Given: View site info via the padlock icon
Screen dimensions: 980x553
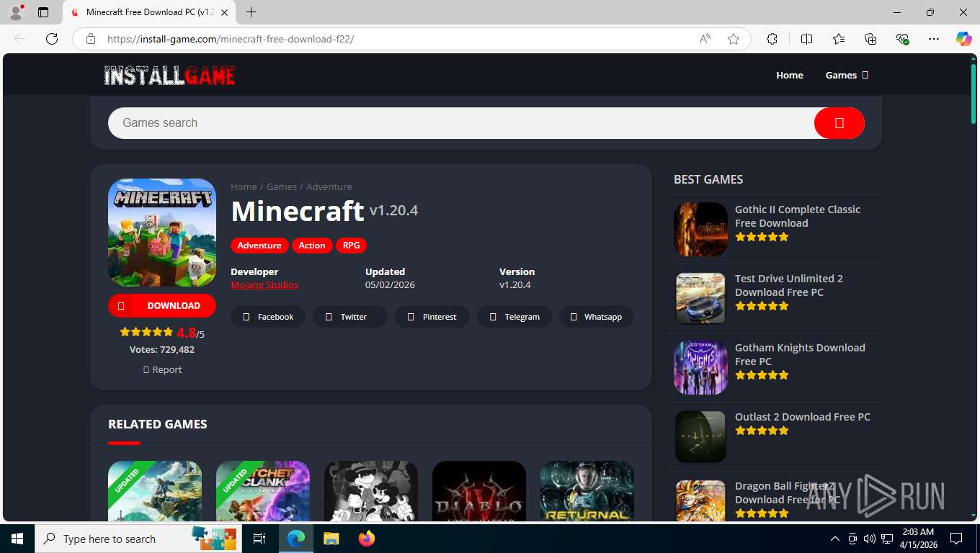Looking at the screenshot, I should pos(91,39).
